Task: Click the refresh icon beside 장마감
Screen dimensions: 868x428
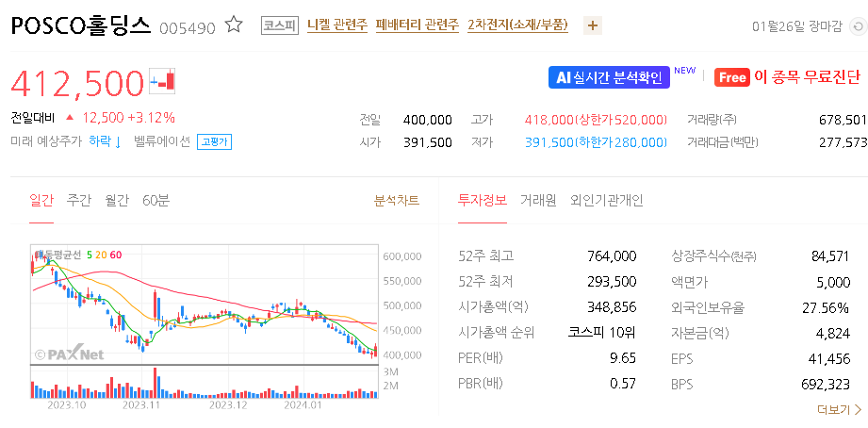Action: [858, 26]
